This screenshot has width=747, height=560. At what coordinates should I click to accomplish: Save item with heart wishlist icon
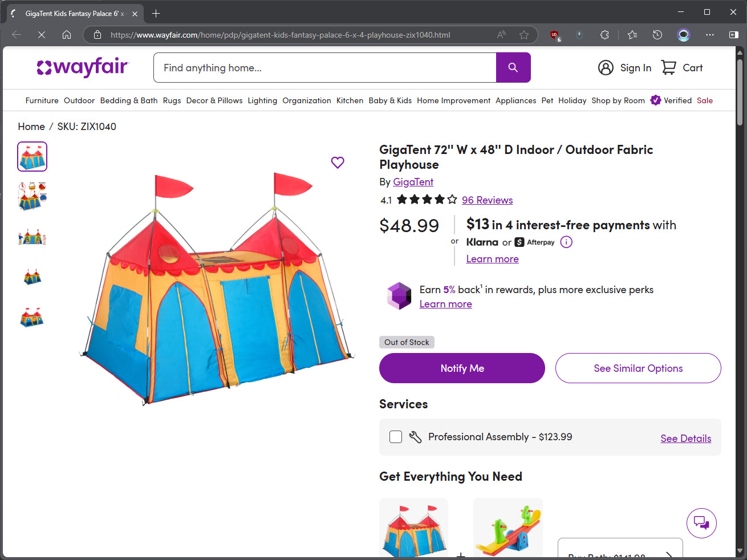(338, 163)
